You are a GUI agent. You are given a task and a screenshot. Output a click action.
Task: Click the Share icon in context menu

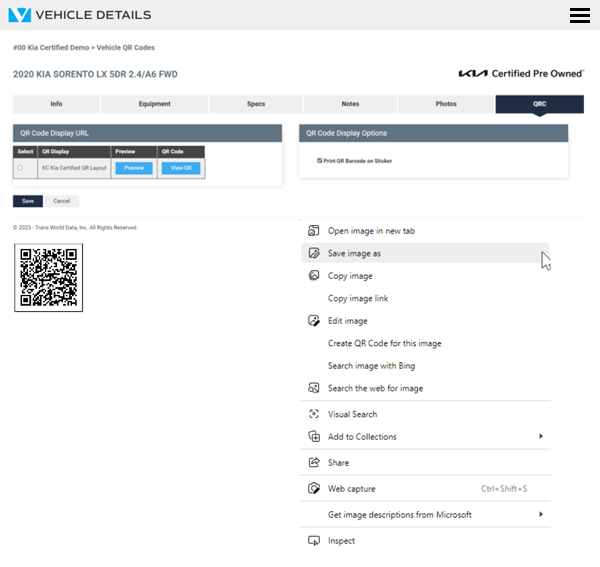pos(314,463)
